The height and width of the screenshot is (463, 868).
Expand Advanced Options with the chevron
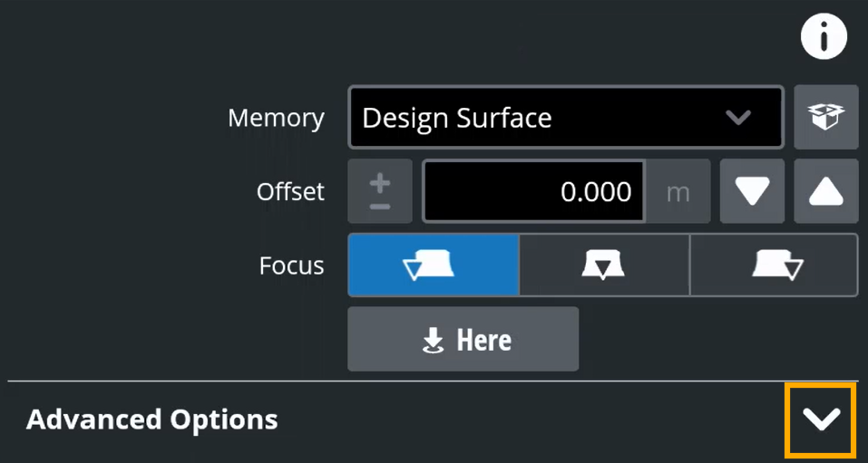(x=822, y=420)
